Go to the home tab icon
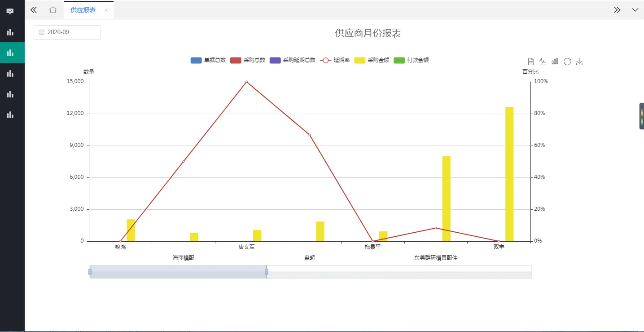 [53, 10]
